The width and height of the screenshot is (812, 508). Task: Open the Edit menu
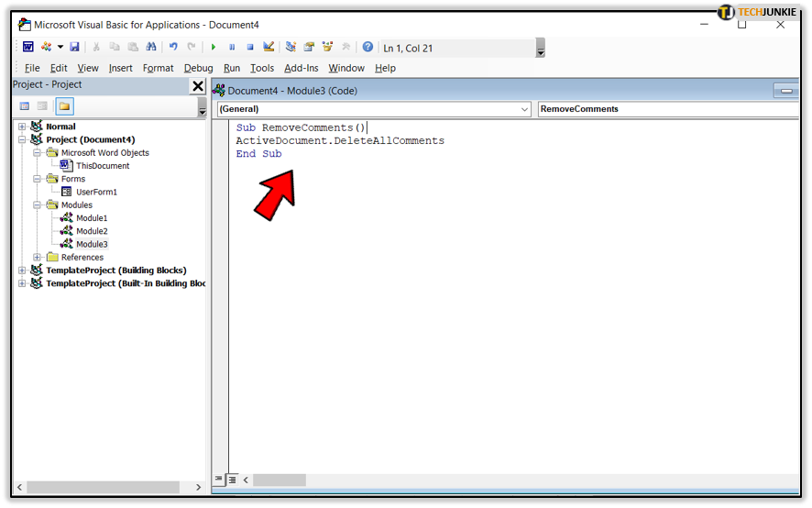click(x=59, y=68)
